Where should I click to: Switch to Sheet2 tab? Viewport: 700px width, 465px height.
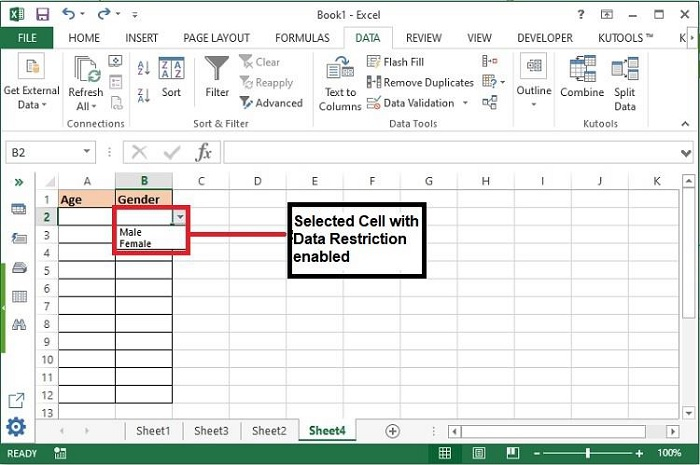point(269,431)
